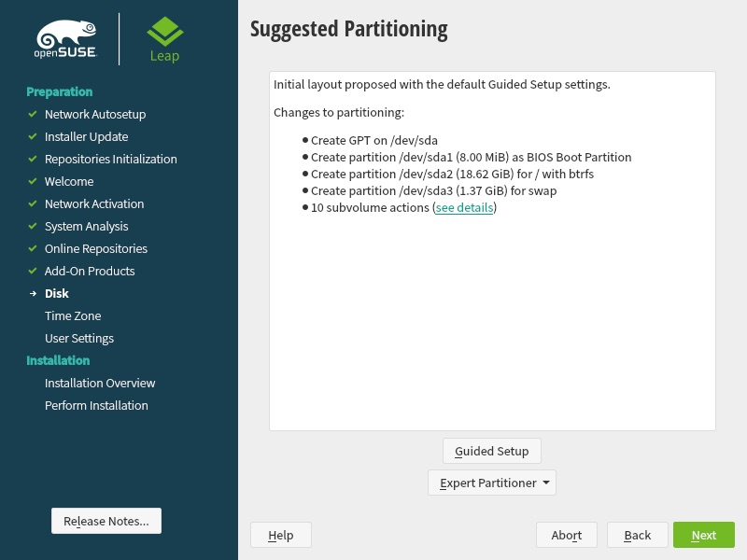Open the see details link
747x560 pixels.
pyautogui.click(x=464, y=207)
